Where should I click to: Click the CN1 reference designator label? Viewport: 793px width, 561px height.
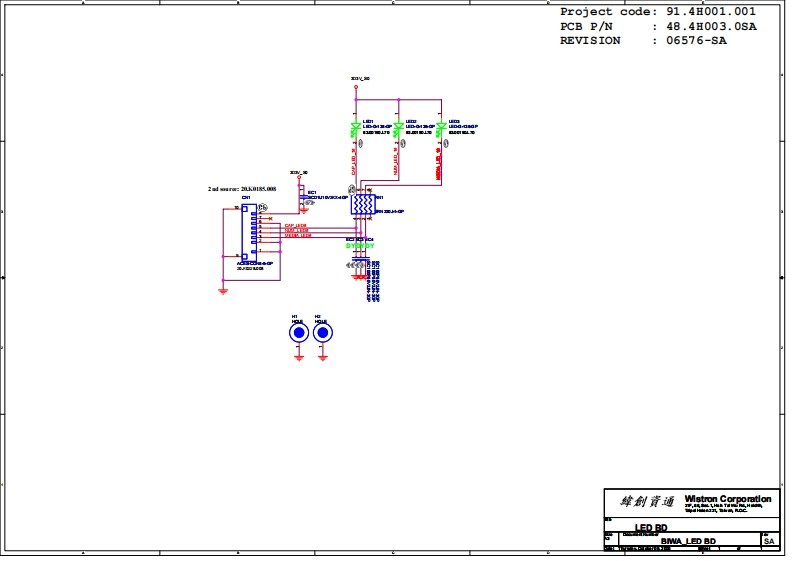[x=246, y=198]
